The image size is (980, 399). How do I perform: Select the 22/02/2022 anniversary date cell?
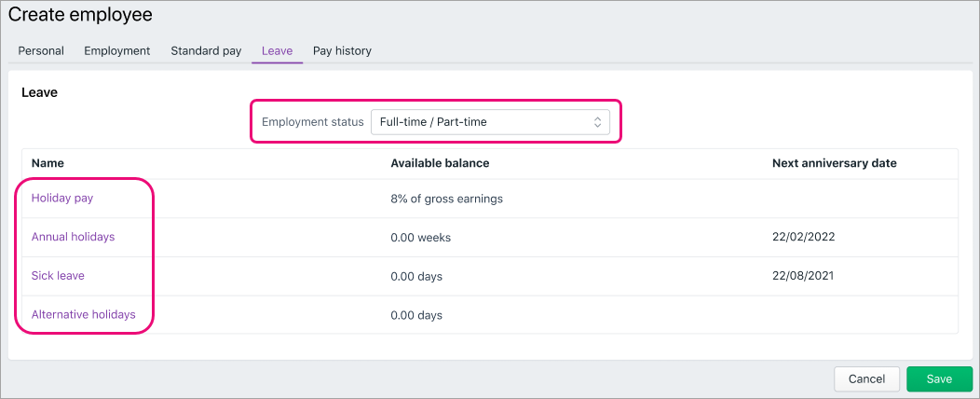(x=804, y=237)
